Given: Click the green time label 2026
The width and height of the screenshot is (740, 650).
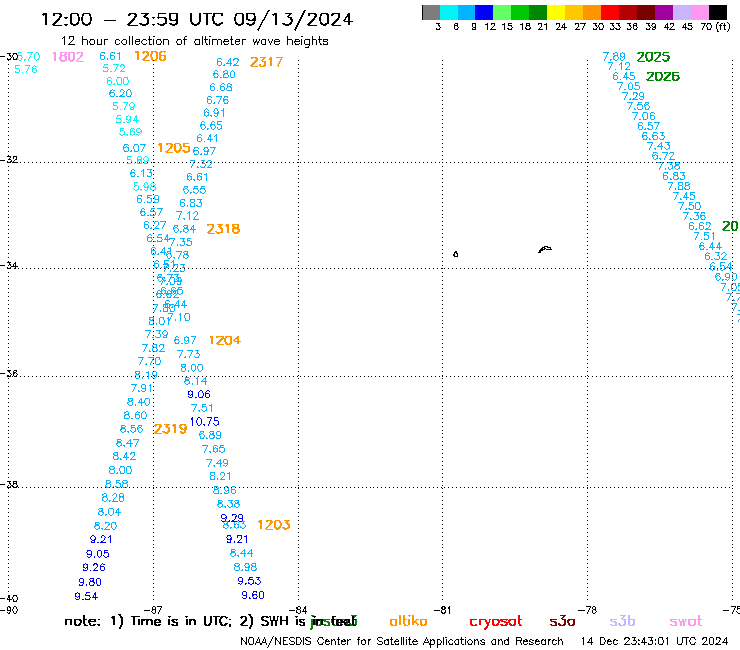Looking at the screenshot, I should [663, 76].
